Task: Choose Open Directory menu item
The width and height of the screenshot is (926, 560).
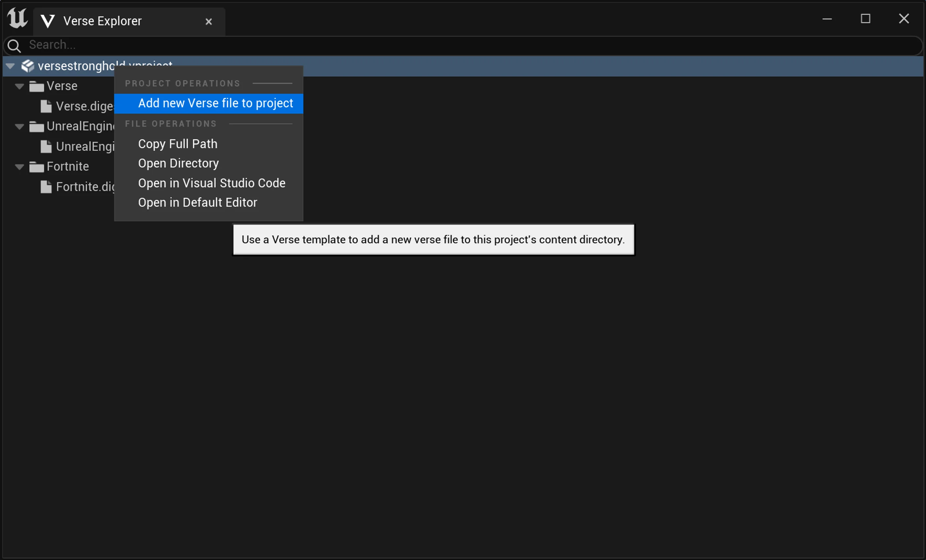Action: (x=209, y=163)
